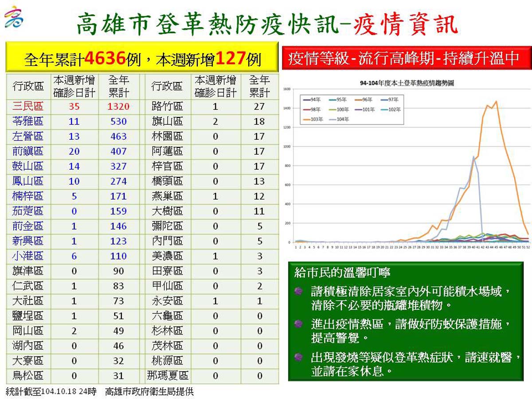This screenshot has height=399, width=532.
Task: Click the 前鎮區 district name
Action: [x=28, y=151]
